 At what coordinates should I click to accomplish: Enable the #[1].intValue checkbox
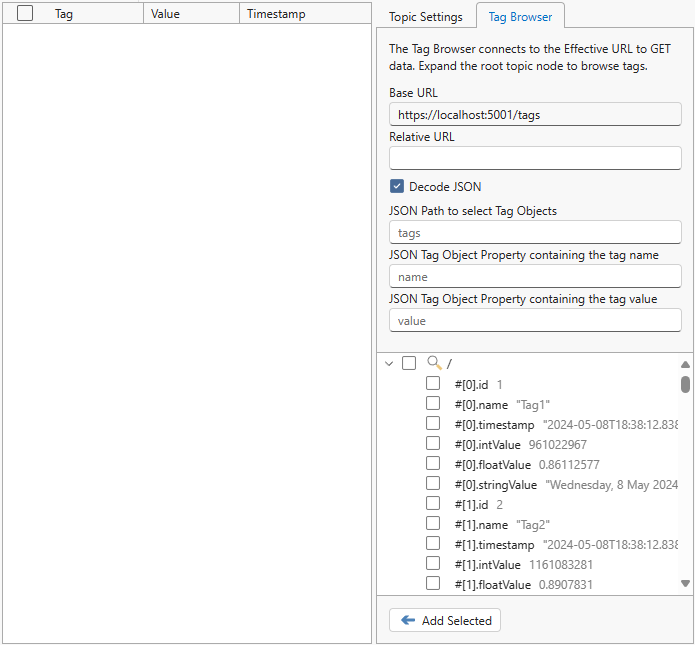pos(433,563)
